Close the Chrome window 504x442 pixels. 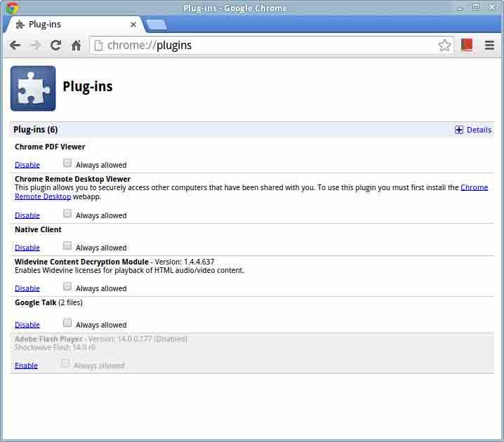click(x=492, y=8)
